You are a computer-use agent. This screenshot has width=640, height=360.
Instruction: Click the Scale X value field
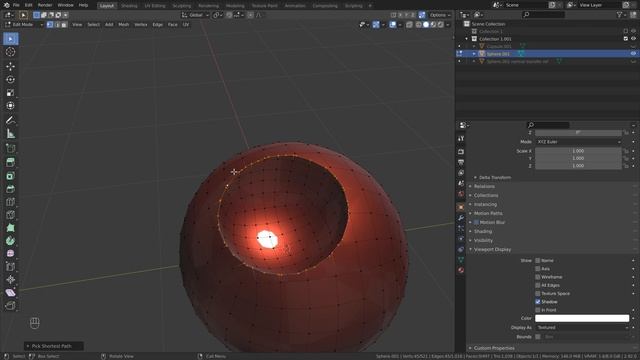click(x=578, y=151)
